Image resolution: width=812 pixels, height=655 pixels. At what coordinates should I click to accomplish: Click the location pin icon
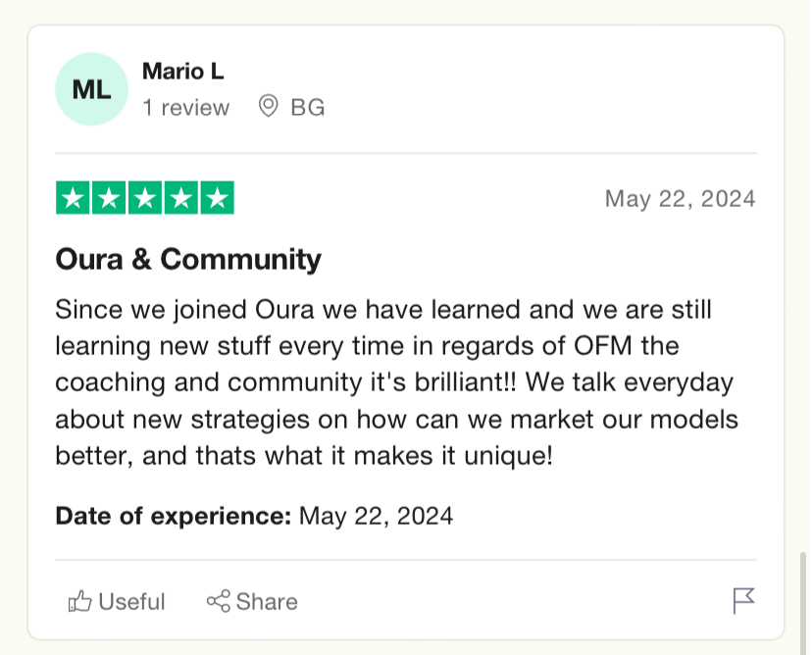pyautogui.click(x=269, y=106)
